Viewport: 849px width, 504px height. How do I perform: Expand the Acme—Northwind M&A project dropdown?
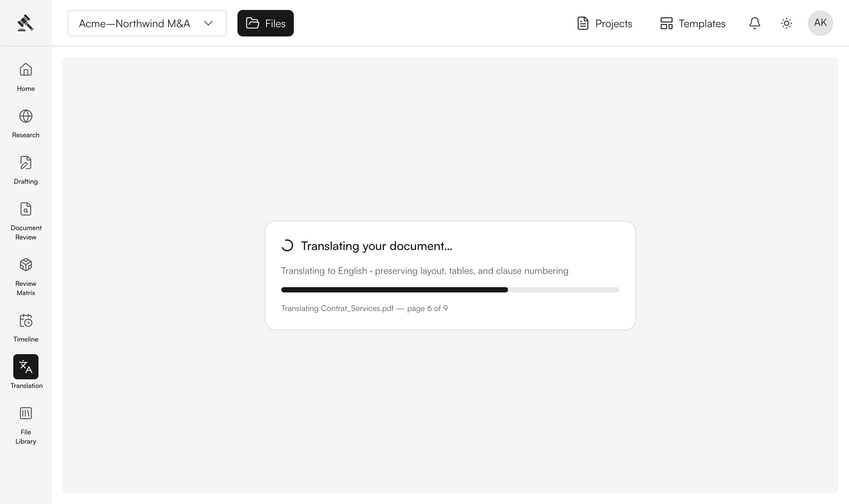pyautogui.click(x=147, y=23)
